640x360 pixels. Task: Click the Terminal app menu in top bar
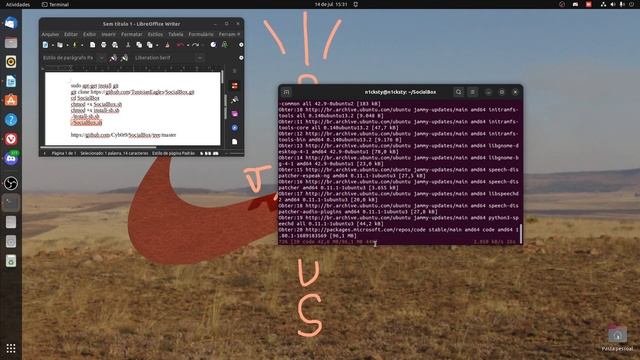55,4
